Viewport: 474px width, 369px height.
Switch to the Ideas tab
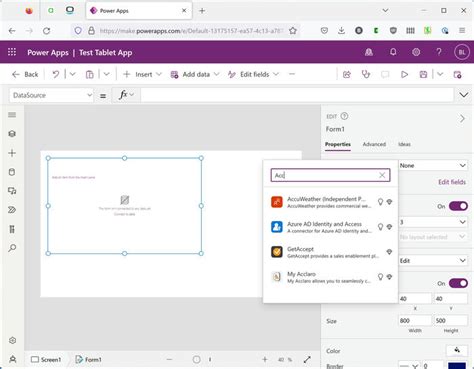coord(404,144)
